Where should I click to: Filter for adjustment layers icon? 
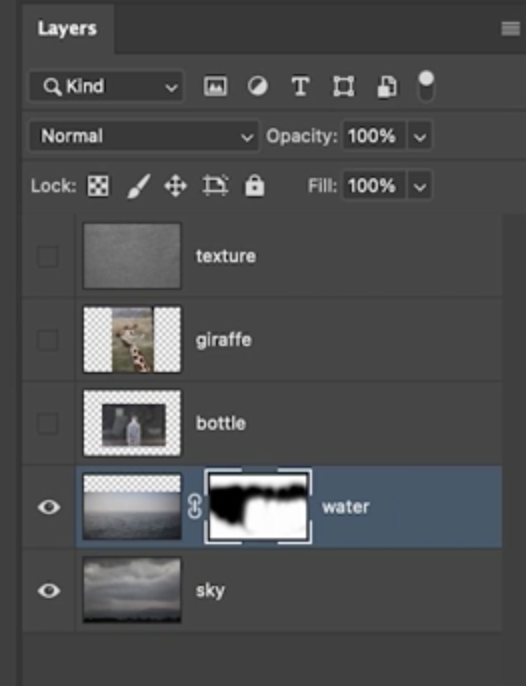click(257, 86)
